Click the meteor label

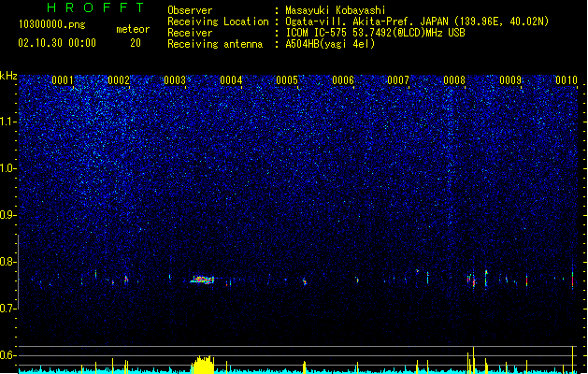133,29
